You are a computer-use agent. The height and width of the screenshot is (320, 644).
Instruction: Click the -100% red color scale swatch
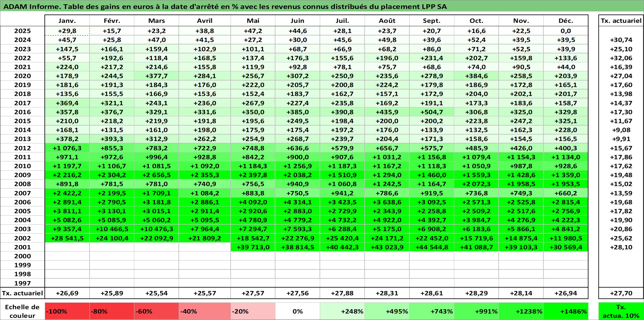pos(67,311)
